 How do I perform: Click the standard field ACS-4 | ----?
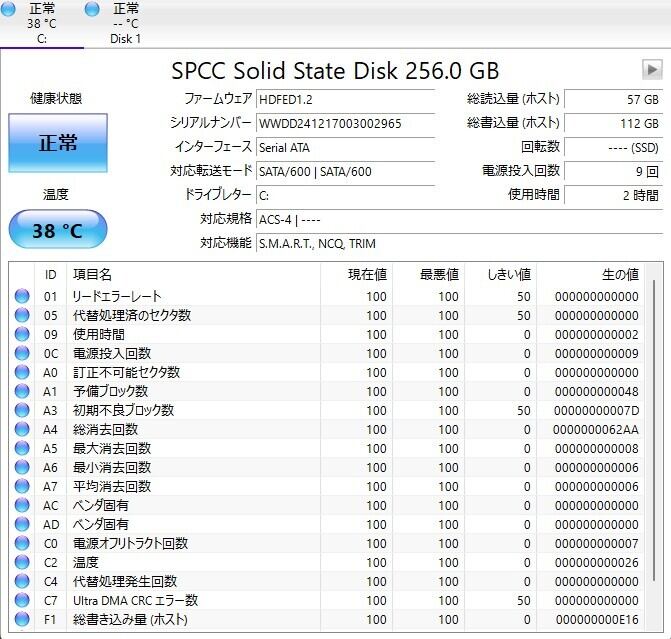click(x=459, y=220)
